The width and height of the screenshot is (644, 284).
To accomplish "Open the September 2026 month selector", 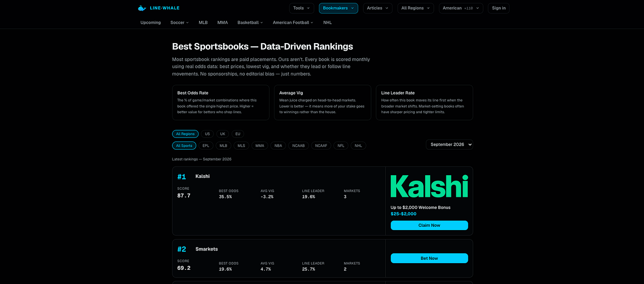I will coord(449,144).
